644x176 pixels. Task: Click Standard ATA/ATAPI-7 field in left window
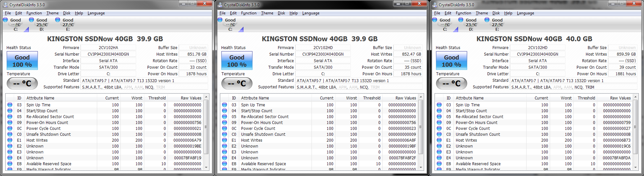144,80
